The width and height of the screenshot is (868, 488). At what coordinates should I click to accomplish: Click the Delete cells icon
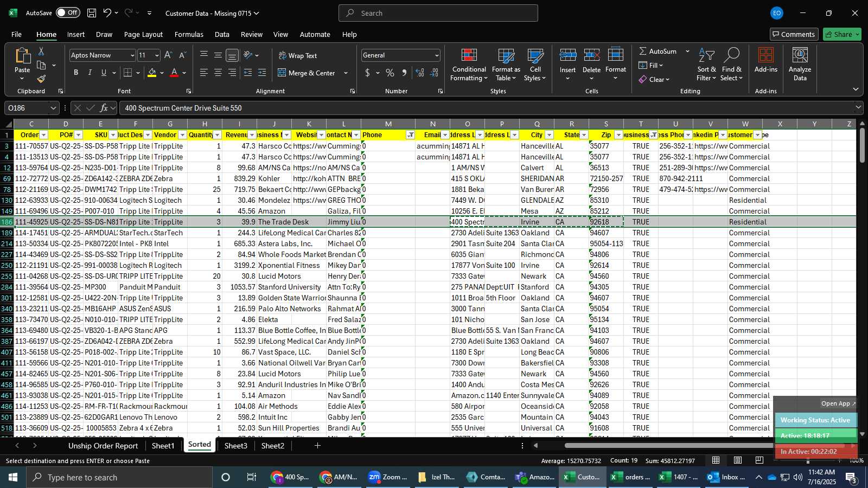click(x=591, y=55)
